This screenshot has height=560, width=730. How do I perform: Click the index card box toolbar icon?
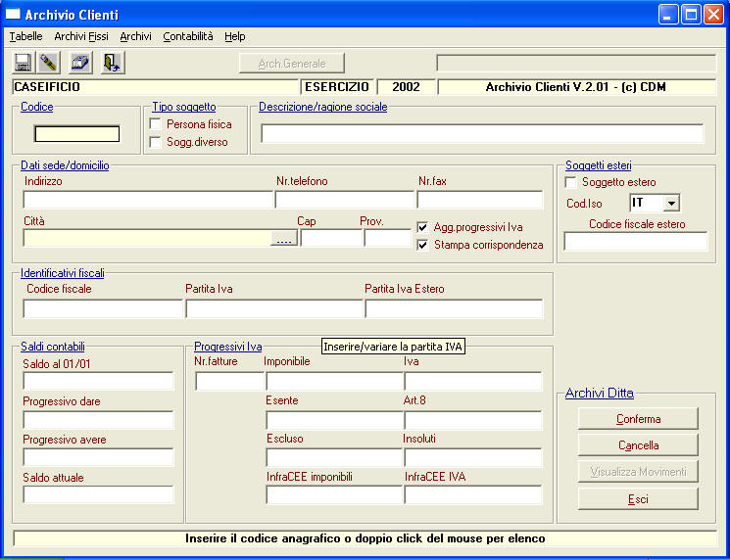[x=80, y=63]
